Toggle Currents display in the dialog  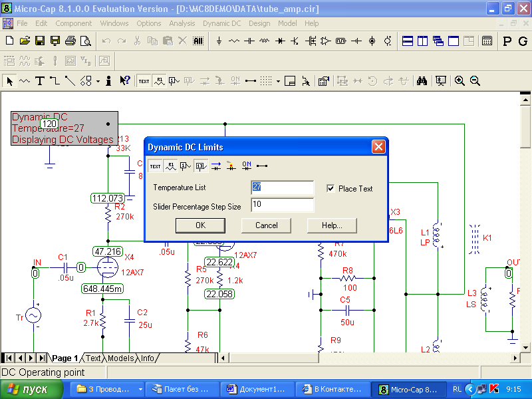pos(216,166)
